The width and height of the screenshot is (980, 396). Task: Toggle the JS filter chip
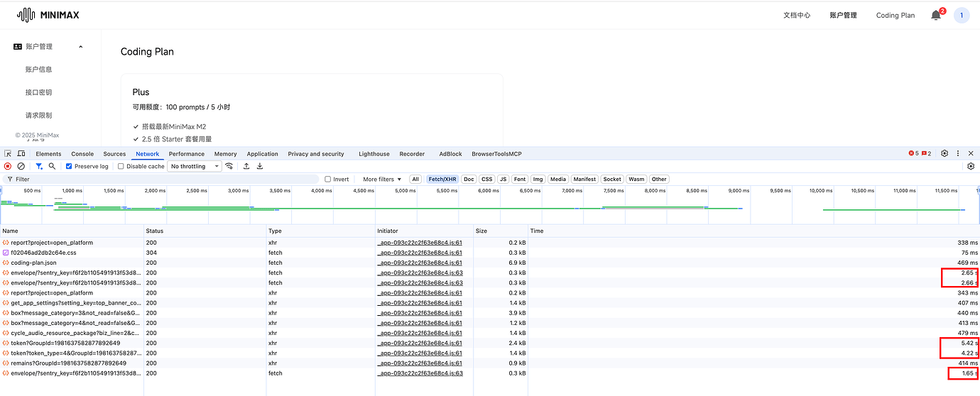click(503, 179)
